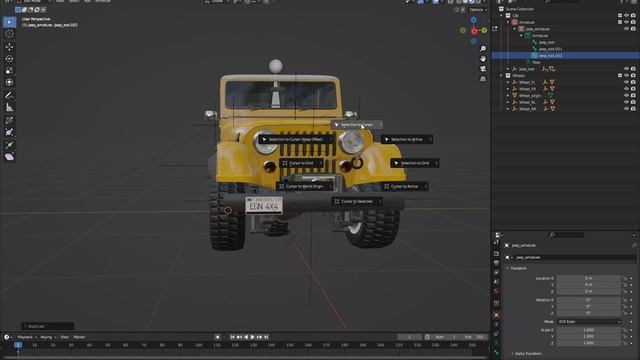Image resolution: width=640 pixels, height=360 pixels.
Task: Select the 3D Cursor tool
Action: (9, 34)
